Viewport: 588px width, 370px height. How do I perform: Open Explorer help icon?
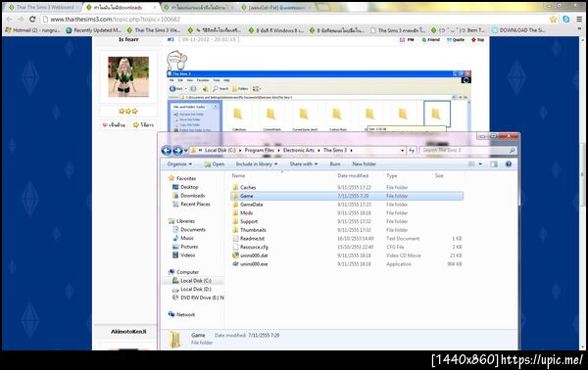[x=509, y=164]
